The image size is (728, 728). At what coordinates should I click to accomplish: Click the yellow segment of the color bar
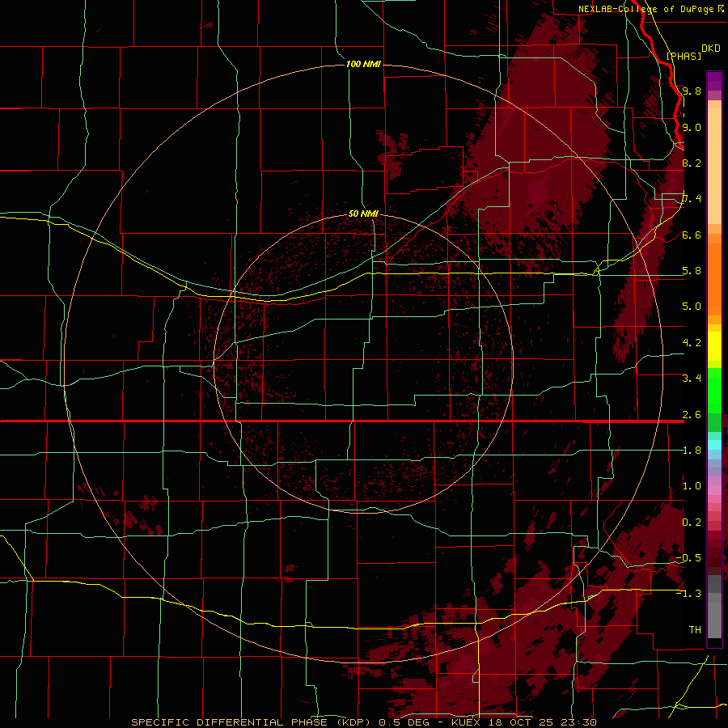pyautogui.click(x=714, y=346)
